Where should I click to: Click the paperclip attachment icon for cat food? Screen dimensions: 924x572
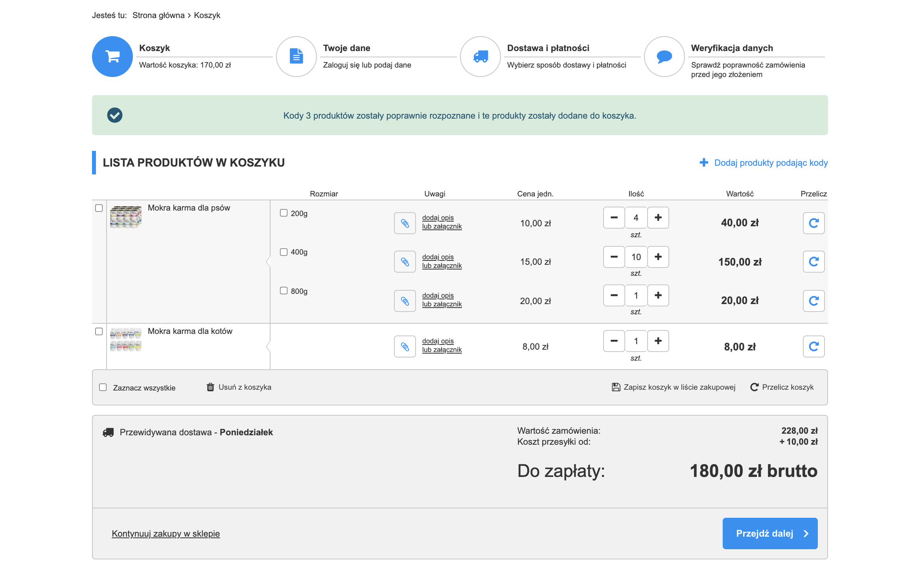click(x=405, y=346)
